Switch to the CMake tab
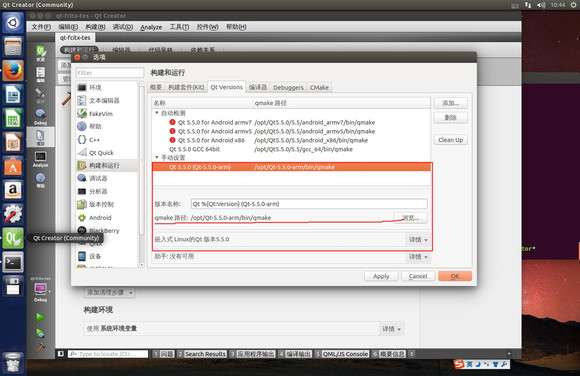This screenshot has width=580, height=376. (319, 87)
